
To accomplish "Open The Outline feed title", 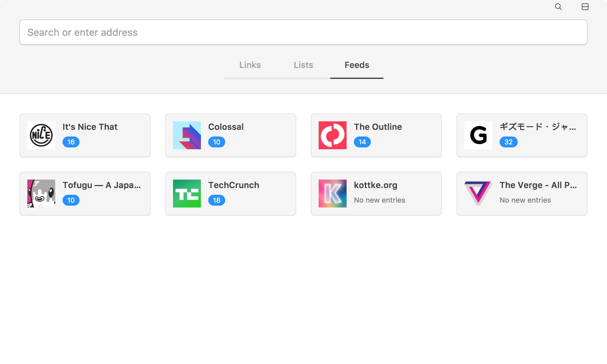I will pos(378,127).
